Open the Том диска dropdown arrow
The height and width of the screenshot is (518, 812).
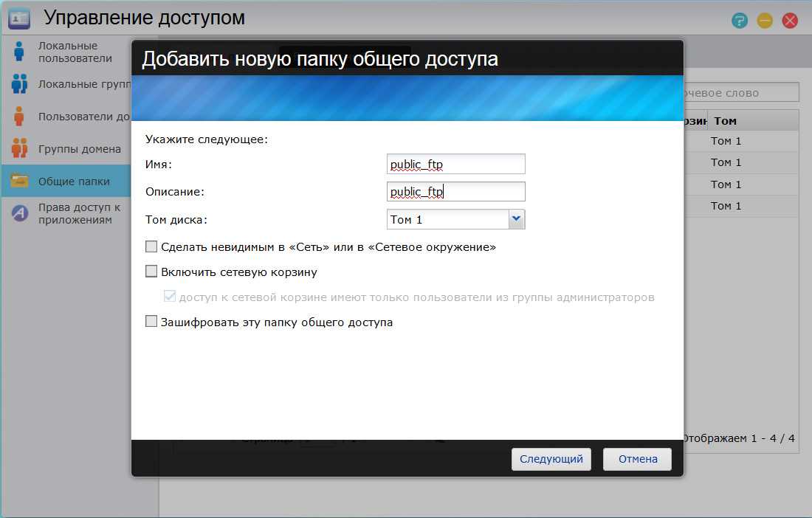click(517, 219)
